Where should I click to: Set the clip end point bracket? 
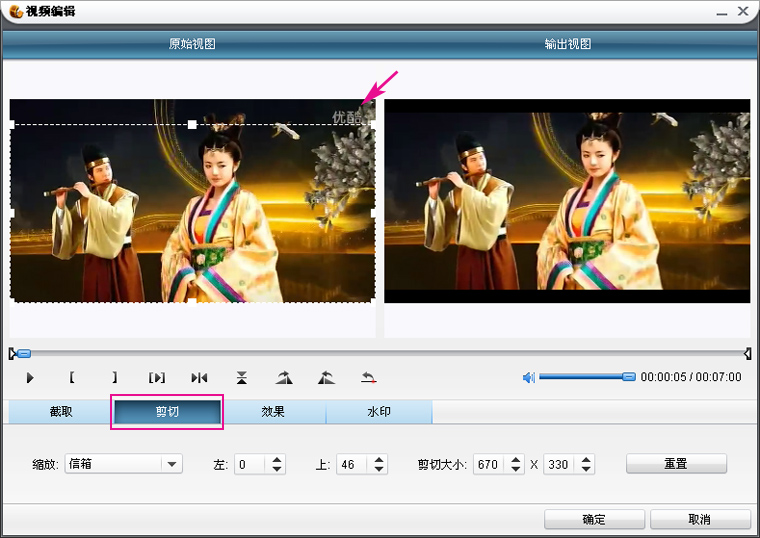(x=114, y=377)
